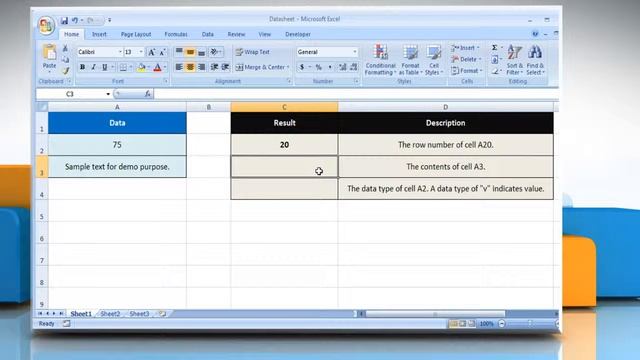
Task: Click the Insert cells button
Action: 466,48
